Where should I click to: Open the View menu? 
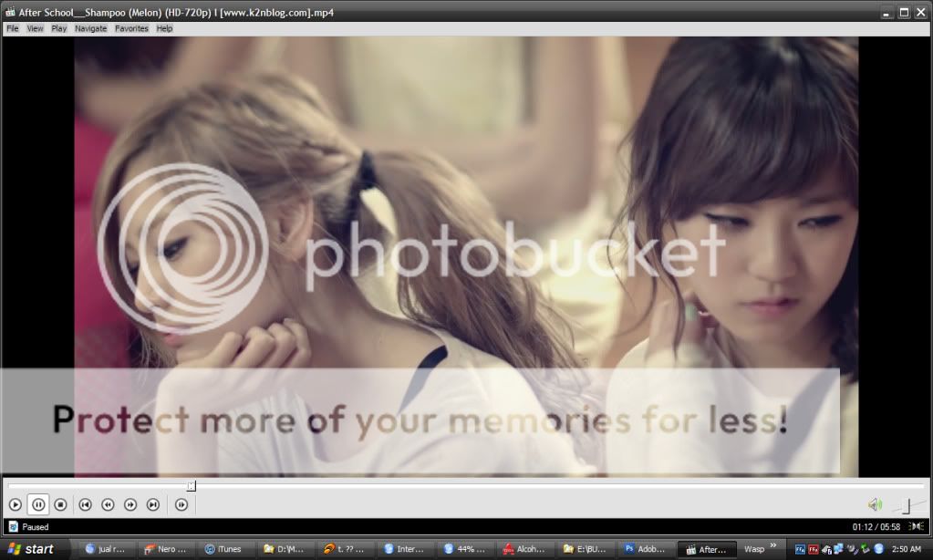tap(35, 28)
